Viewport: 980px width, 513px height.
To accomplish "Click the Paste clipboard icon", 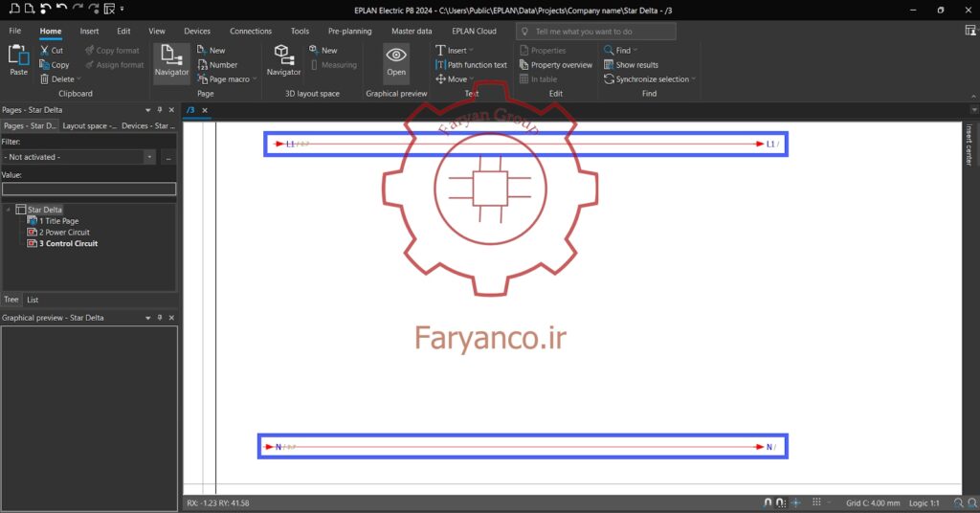I will point(19,56).
